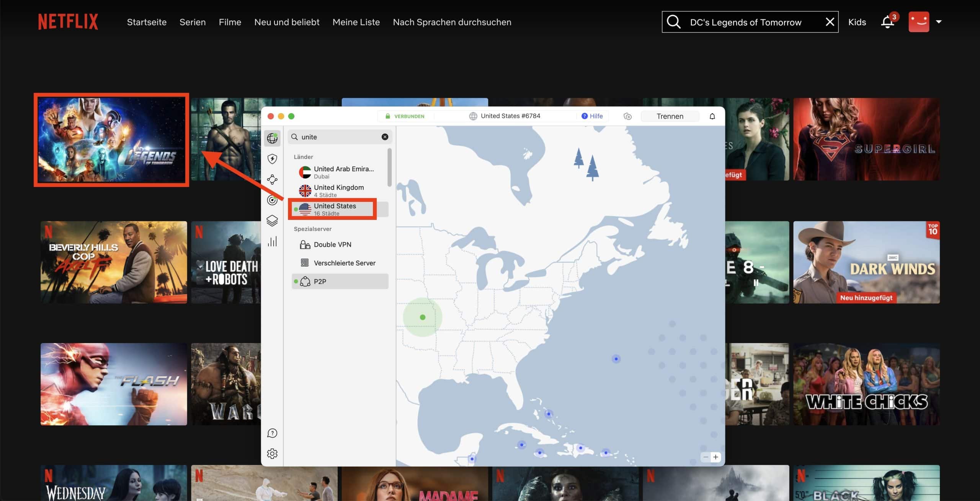The width and height of the screenshot is (980, 501).
Task: Select the VPN globe servers sidebar icon
Action: [x=272, y=138]
